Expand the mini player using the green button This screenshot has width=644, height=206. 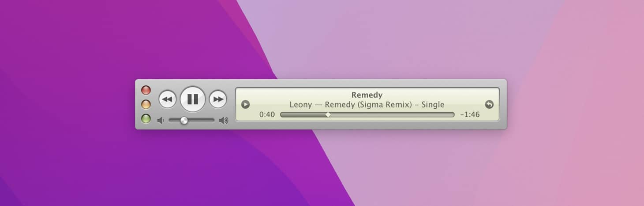click(x=146, y=118)
